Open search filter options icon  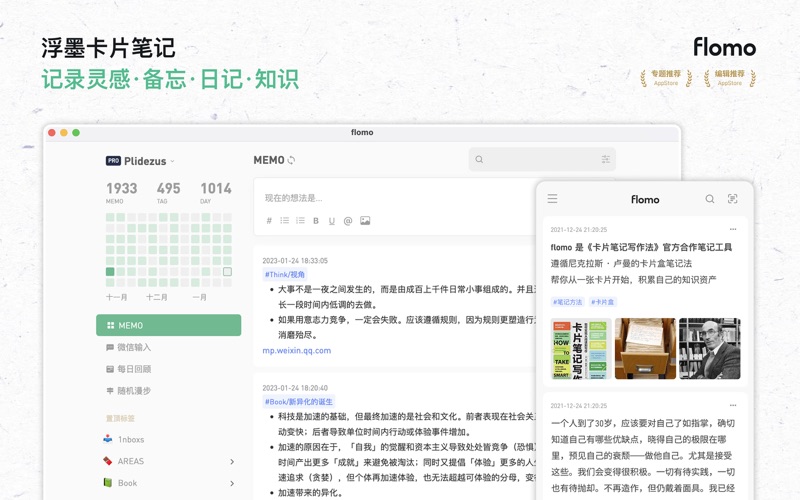coord(606,159)
